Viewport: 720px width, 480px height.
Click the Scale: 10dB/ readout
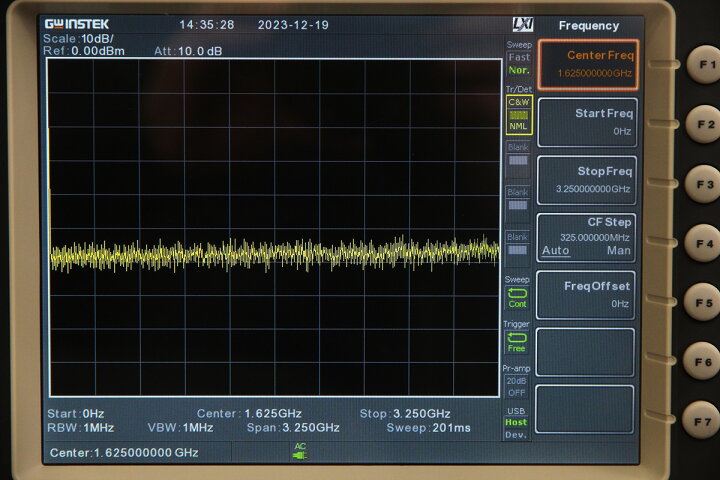[78, 39]
